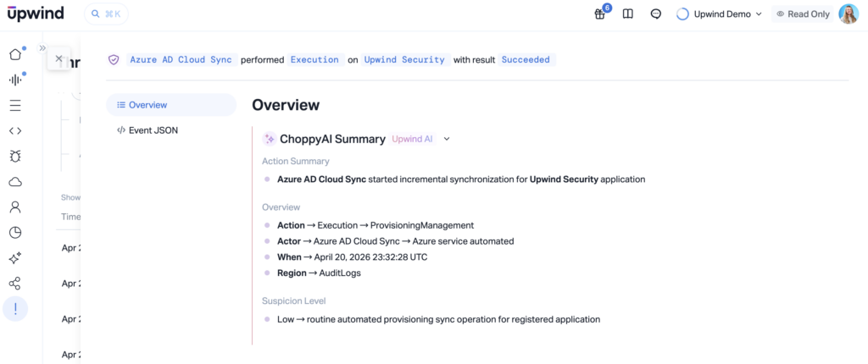Image resolution: width=868 pixels, height=364 pixels.
Task: Expand the sidebar with double chevron
Action: coord(42,48)
